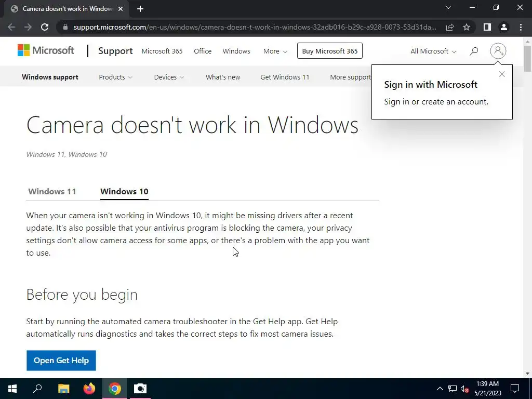Click the muted volume tray icon
The image size is (532, 399).
[464, 389]
